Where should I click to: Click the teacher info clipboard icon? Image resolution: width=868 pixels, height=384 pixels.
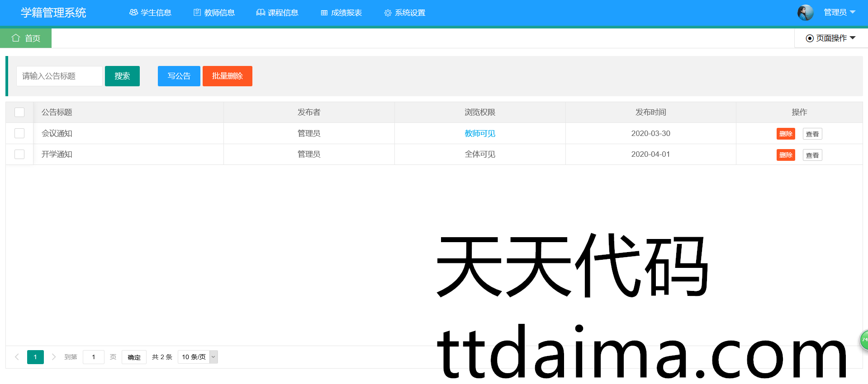(197, 13)
